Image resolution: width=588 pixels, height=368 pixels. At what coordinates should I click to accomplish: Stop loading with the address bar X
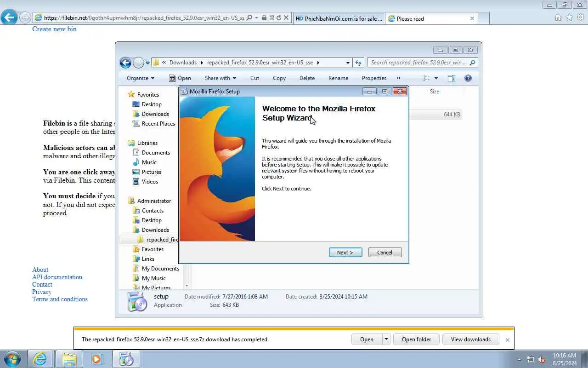click(x=286, y=18)
